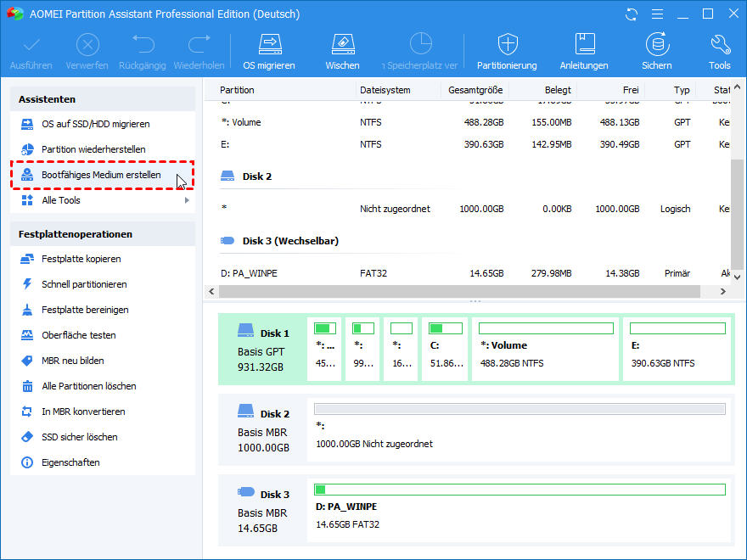This screenshot has width=747, height=560.
Task: Select the Wischen toolbar tool
Action: pyautogui.click(x=342, y=52)
